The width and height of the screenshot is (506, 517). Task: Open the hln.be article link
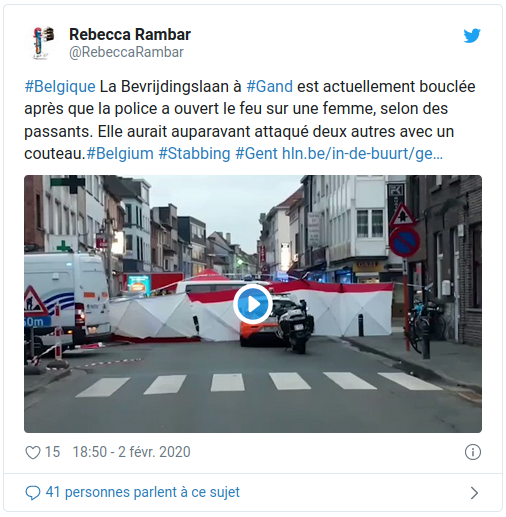coord(362,154)
